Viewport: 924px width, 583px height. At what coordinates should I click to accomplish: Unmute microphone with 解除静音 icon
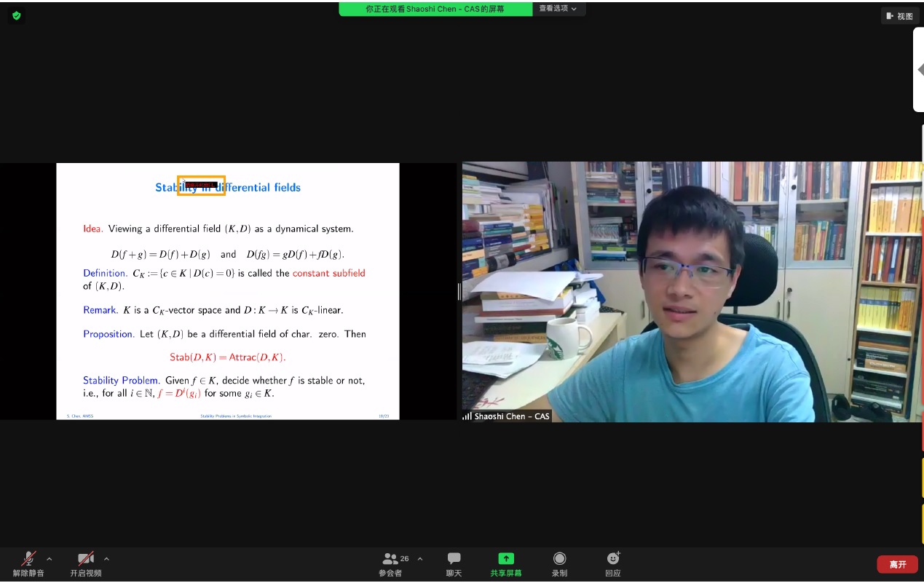(x=28, y=559)
